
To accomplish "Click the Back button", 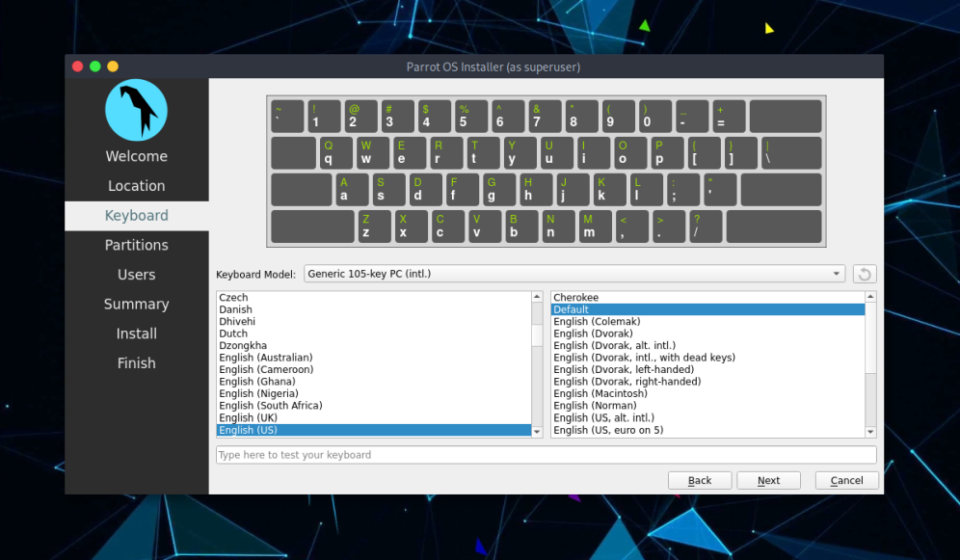I will [x=700, y=480].
